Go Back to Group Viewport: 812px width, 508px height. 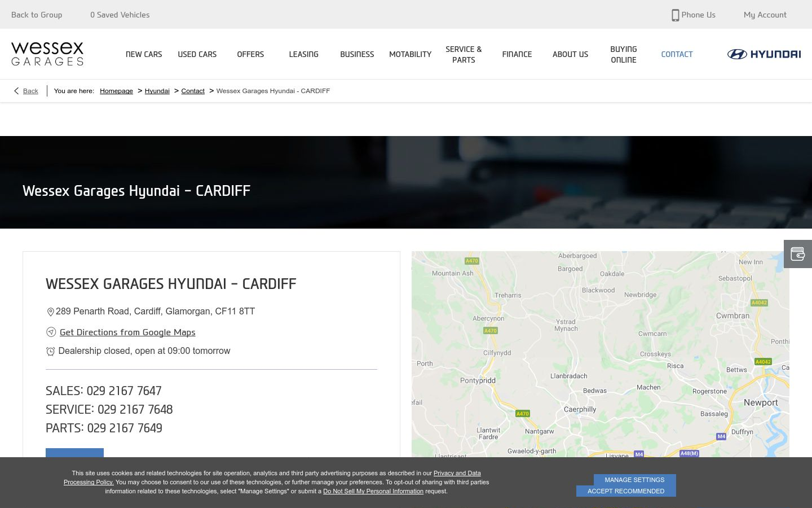click(37, 15)
